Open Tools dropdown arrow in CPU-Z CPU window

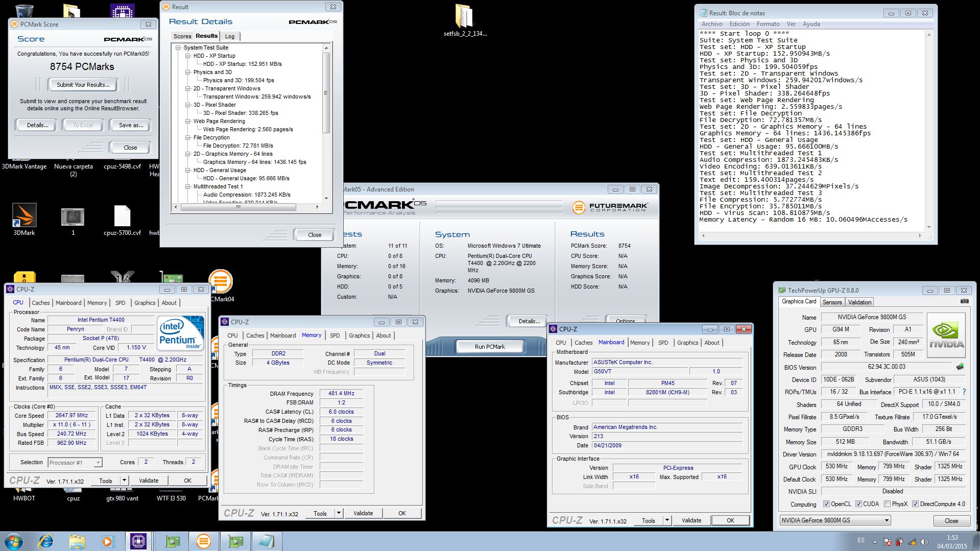124,481
